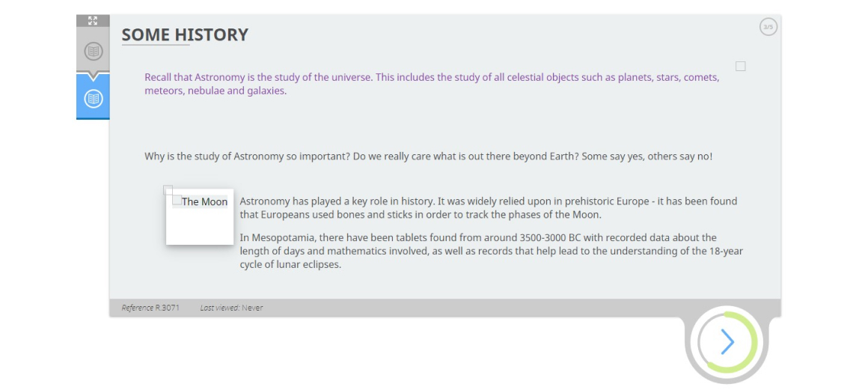Click the SOME HISTORY heading
The height and width of the screenshot is (390, 868).
[x=185, y=34]
